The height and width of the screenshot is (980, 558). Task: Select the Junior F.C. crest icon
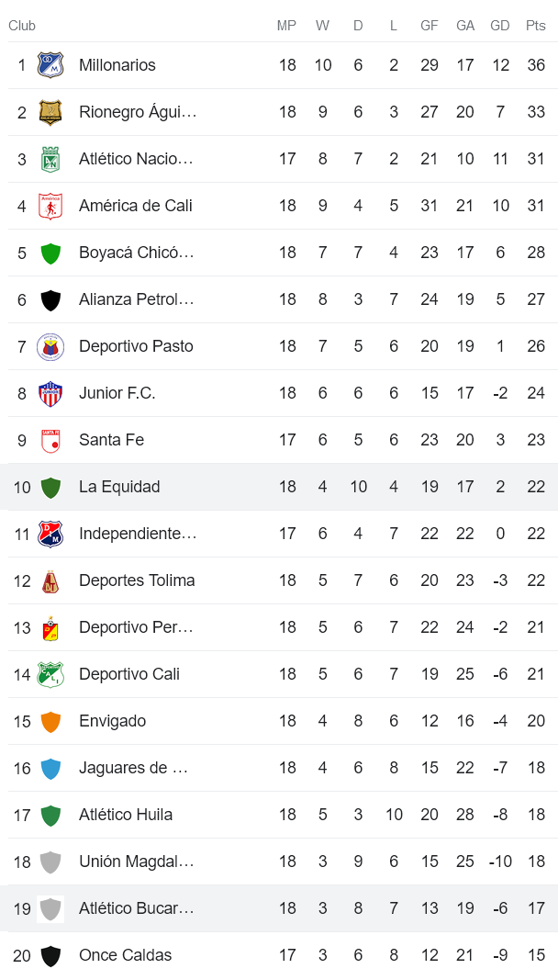(53, 393)
